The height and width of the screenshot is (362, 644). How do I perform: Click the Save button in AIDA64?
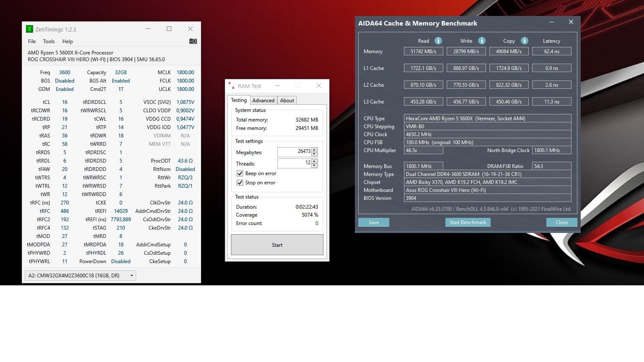coord(374,222)
